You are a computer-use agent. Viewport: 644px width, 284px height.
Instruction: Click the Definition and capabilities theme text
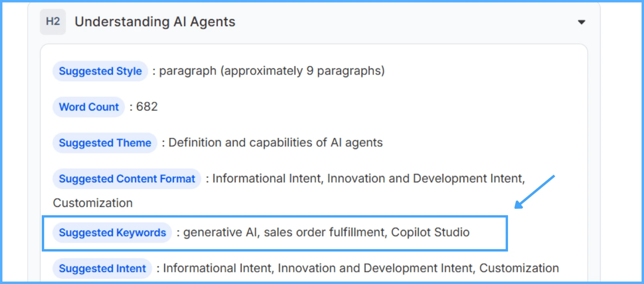click(275, 143)
